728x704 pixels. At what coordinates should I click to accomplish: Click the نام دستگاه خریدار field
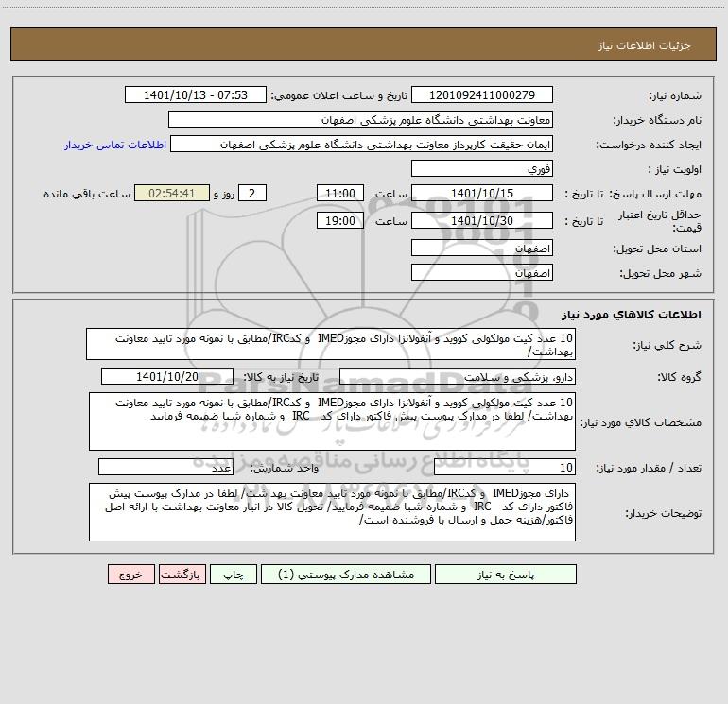click(360, 119)
